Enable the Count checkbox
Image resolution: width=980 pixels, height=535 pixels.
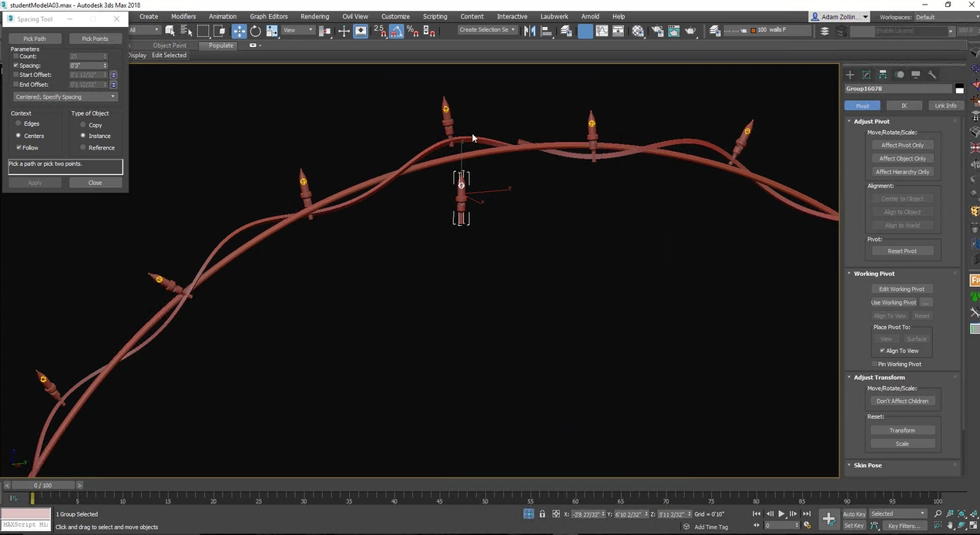(x=16, y=56)
